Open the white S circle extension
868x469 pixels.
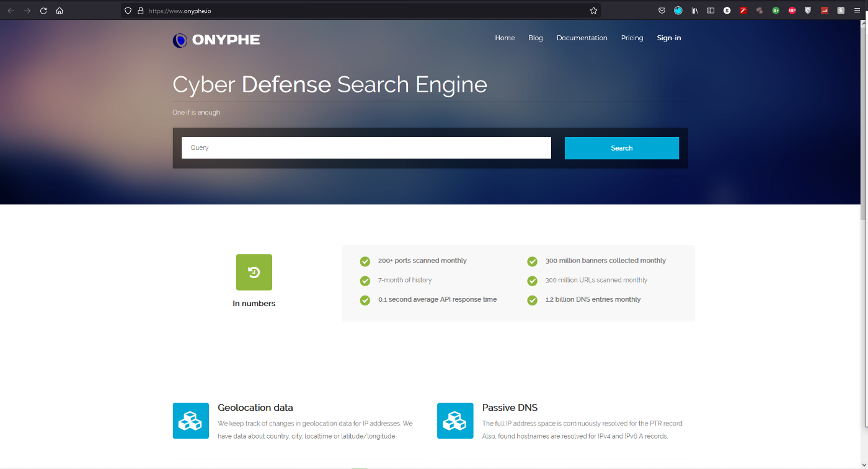coord(727,11)
